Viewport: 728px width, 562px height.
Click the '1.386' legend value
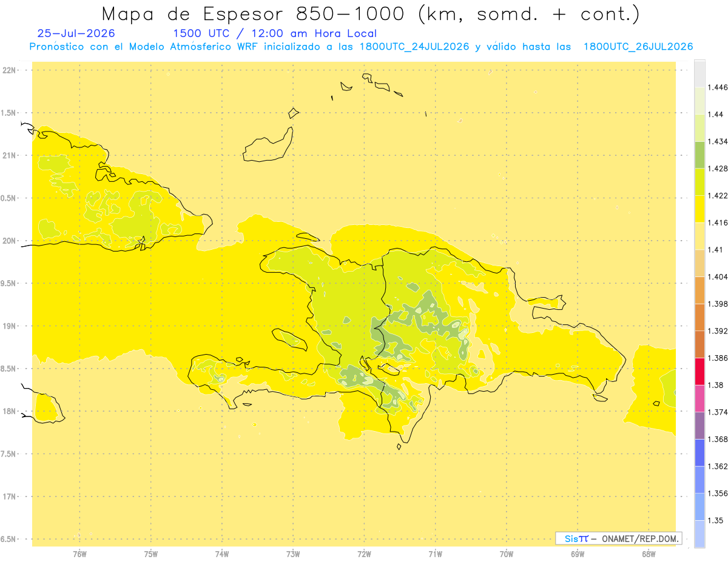[717, 358]
